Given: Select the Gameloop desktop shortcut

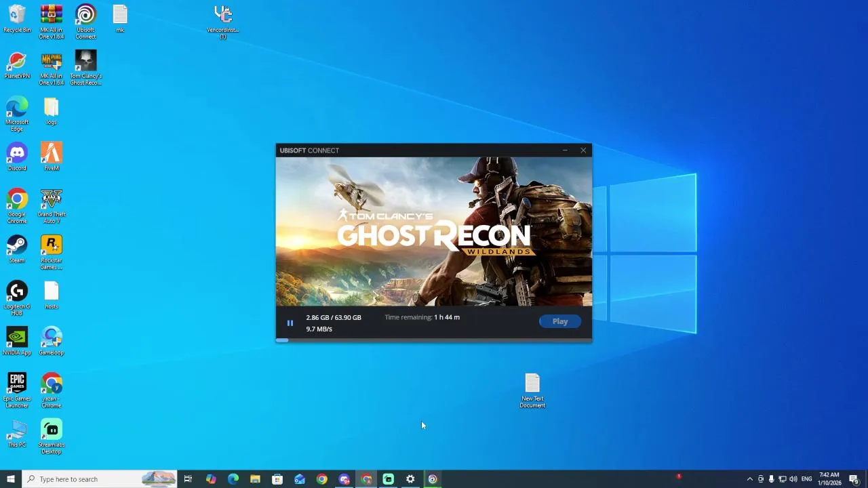Looking at the screenshot, I should pos(52,341).
